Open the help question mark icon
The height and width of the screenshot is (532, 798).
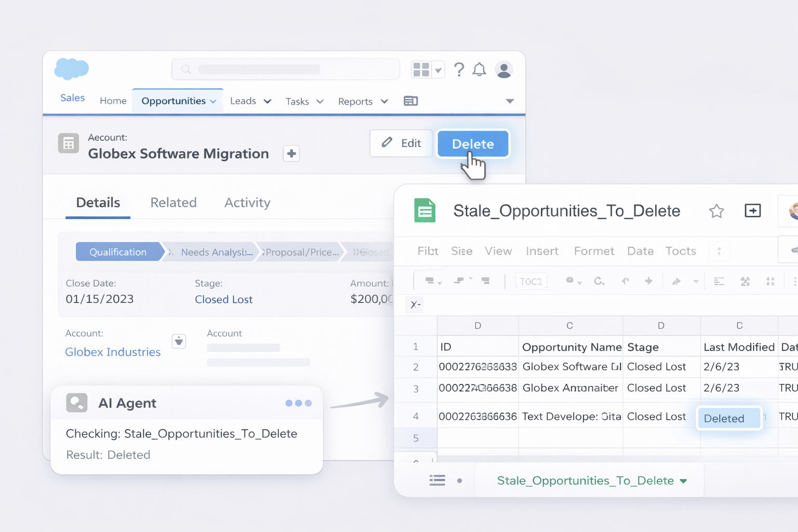(x=459, y=70)
